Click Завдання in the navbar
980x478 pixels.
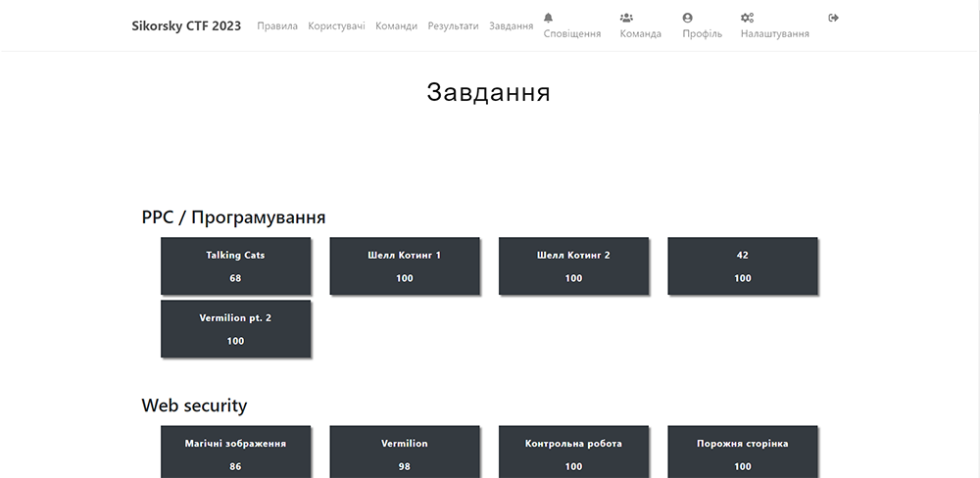511,25
